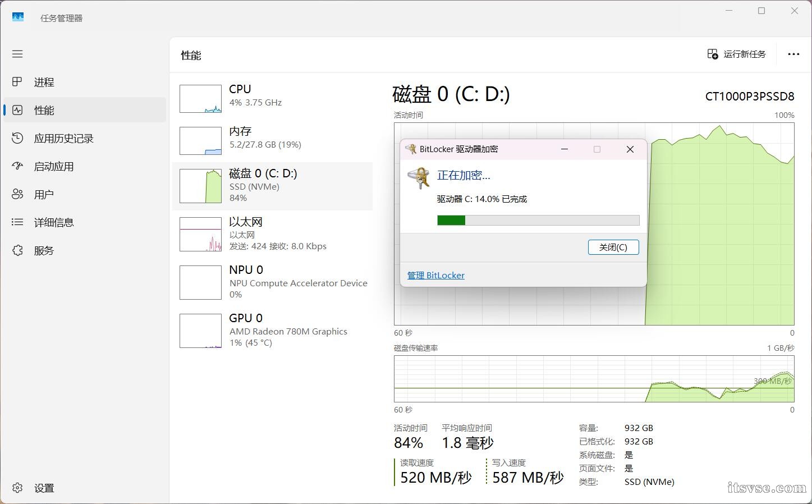Open 用户 page
Screen dimensions: 812x504
click(85, 194)
